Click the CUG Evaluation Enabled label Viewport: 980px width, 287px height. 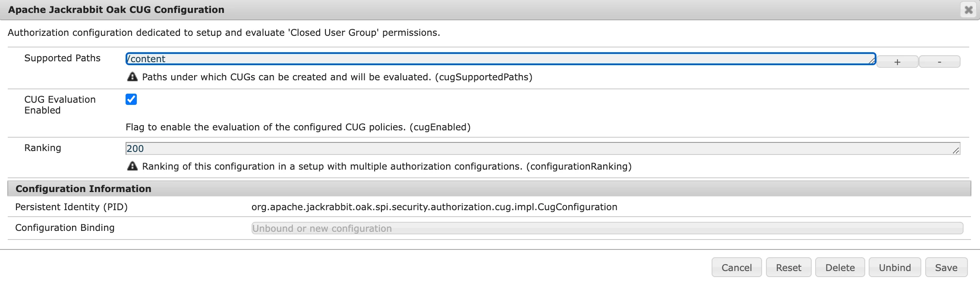[60, 105]
